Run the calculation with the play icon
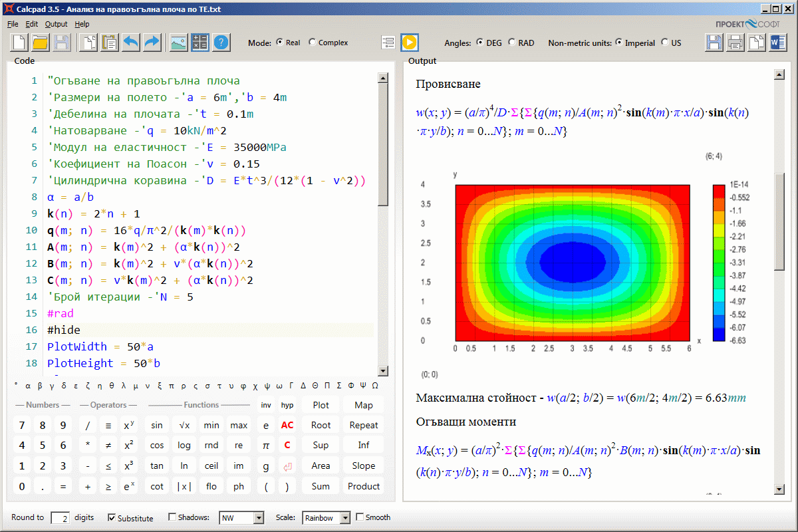The image size is (798, 532). pyautogui.click(x=409, y=42)
